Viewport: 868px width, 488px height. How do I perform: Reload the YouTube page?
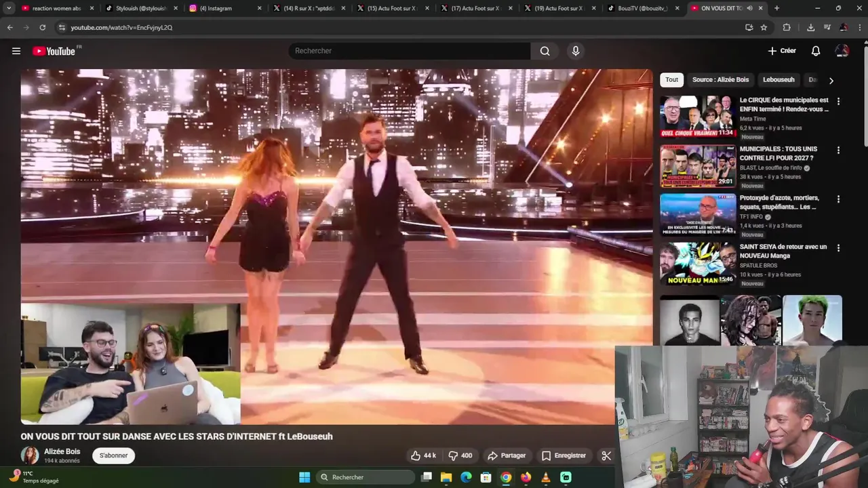pyautogui.click(x=42, y=28)
